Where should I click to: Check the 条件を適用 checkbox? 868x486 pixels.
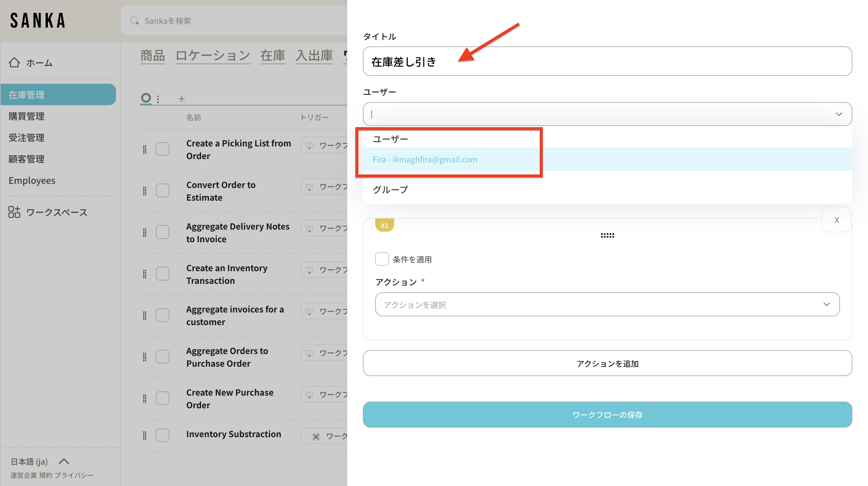click(382, 259)
